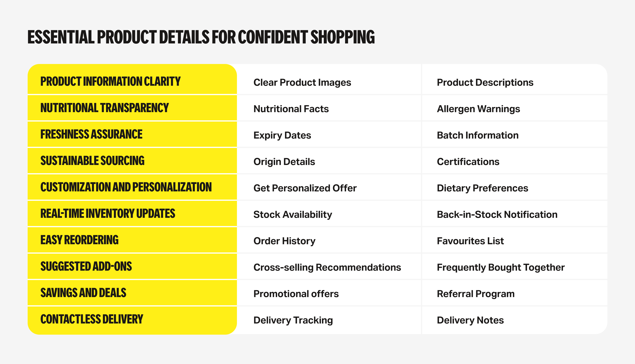The image size is (635, 364).
Task: Click the Expiry Dates entry
Action: coord(282,135)
